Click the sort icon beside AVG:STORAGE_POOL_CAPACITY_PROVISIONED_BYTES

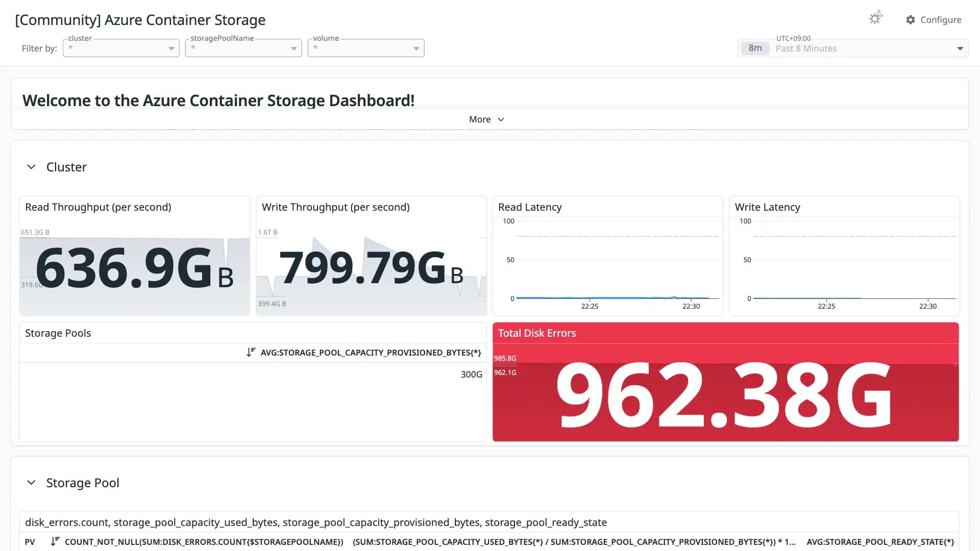(251, 353)
